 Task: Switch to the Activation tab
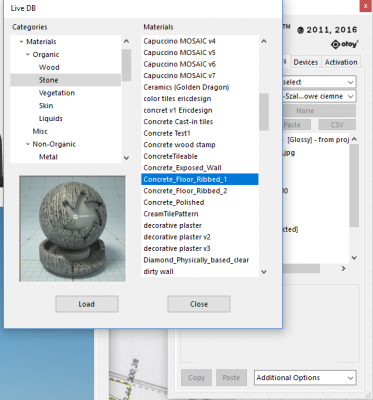pos(341,62)
